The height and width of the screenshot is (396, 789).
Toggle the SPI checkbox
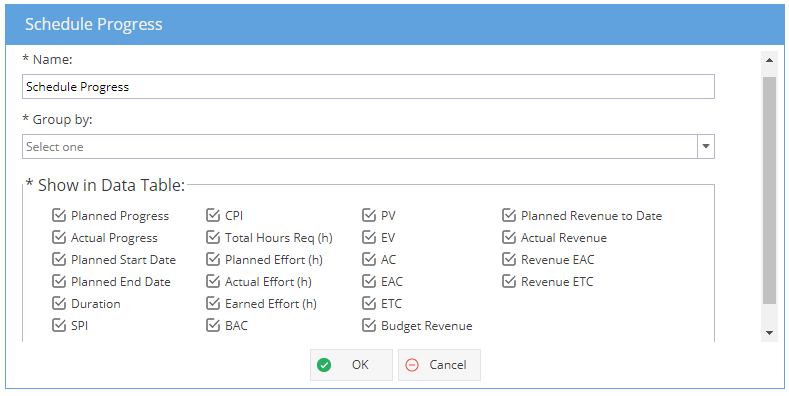(x=59, y=326)
